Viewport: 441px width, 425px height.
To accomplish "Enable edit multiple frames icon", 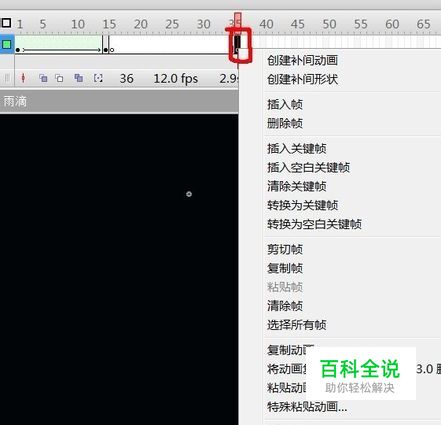I will 79,78.
